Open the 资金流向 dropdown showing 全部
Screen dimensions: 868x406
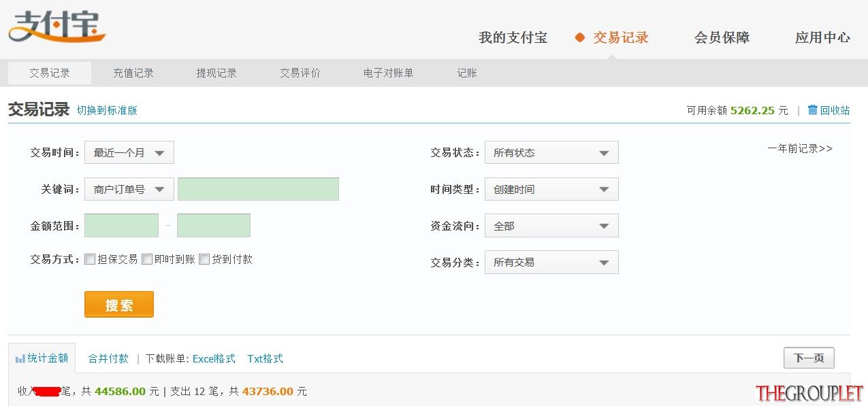(551, 226)
